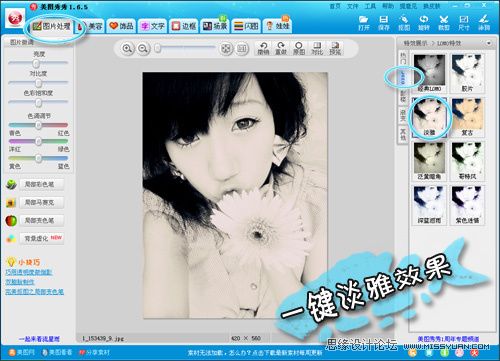This screenshot has width=500, height=361.
Task: Open the 文字 text tab
Action: pyautogui.click(x=153, y=26)
